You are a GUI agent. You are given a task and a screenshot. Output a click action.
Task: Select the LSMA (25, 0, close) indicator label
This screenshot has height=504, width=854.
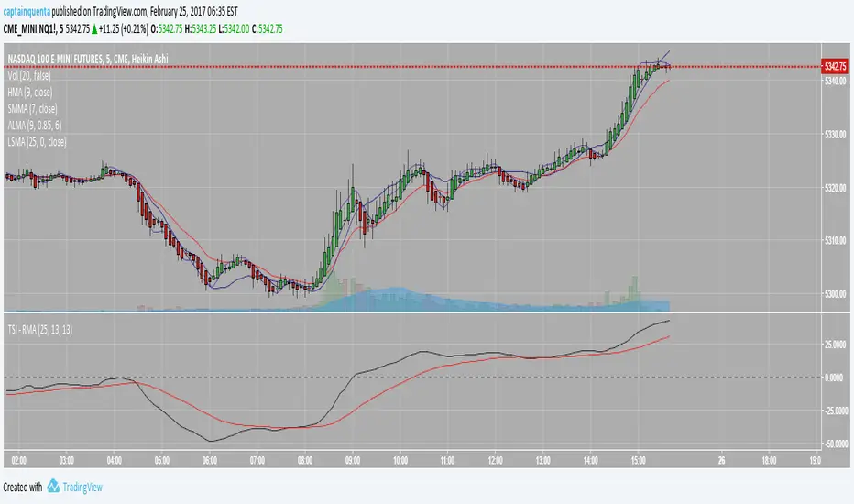(37, 142)
